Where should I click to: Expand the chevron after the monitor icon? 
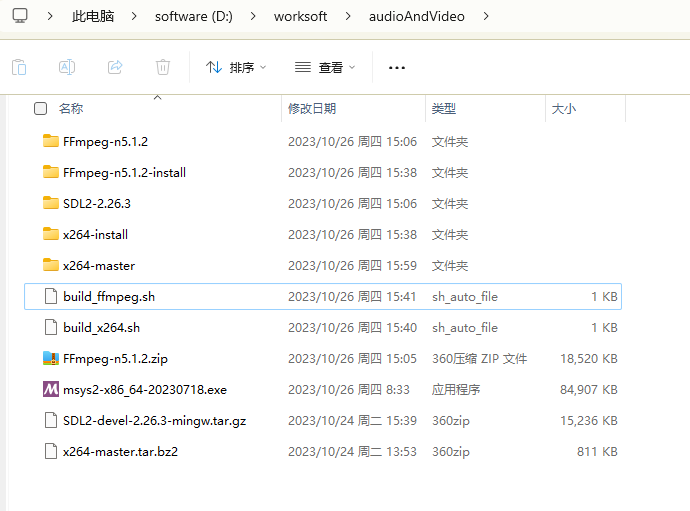(50, 16)
